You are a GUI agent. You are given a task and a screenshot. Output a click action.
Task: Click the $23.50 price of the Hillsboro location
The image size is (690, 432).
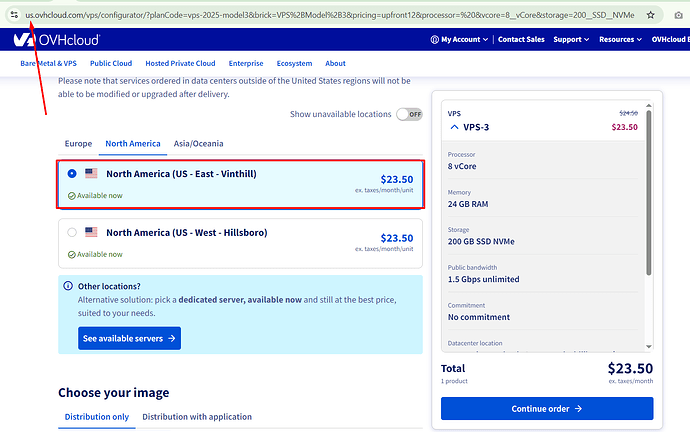coord(397,238)
